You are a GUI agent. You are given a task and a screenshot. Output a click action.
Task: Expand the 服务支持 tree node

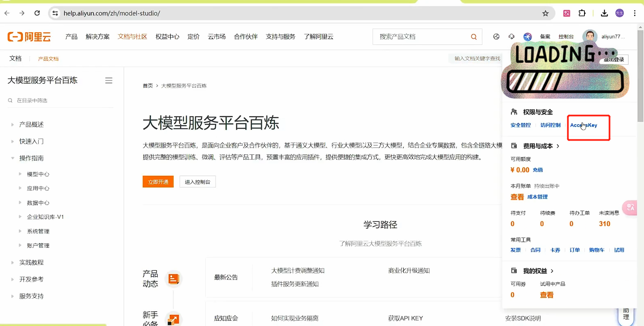click(12, 296)
